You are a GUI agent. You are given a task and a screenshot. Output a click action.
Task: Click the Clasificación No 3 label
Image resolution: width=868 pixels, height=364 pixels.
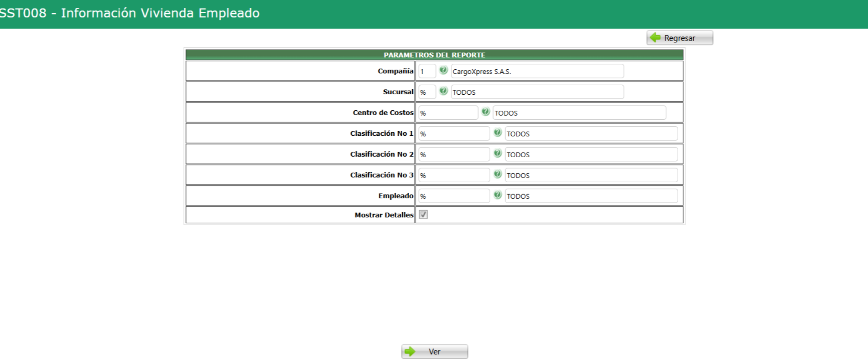click(382, 175)
